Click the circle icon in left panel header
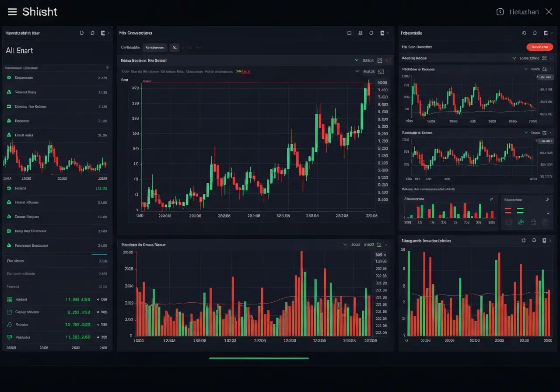This screenshot has height=392, width=560. [x=81, y=33]
